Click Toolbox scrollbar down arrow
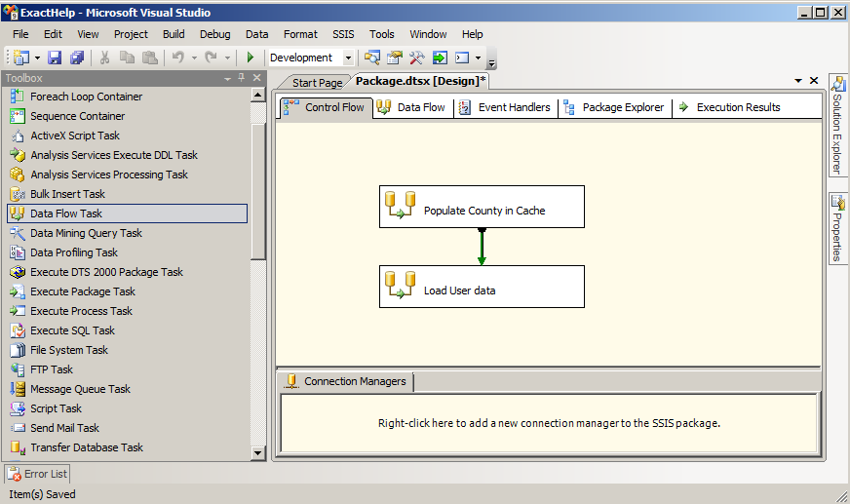850x504 pixels. tap(258, 453)
